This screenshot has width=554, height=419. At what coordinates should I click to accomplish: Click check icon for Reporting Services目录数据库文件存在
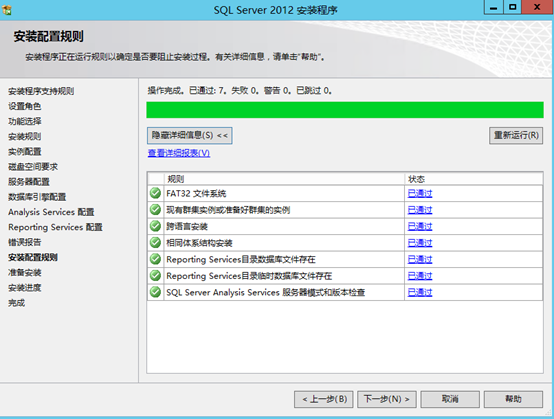(155, 259)
